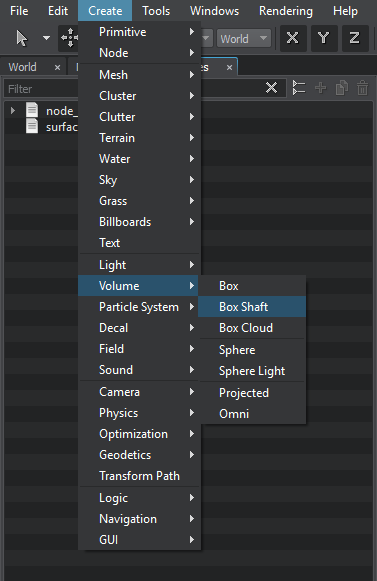Open the Rendering menu
The width and height of the screenshot is (377, 581).
(x=286, y=11)
